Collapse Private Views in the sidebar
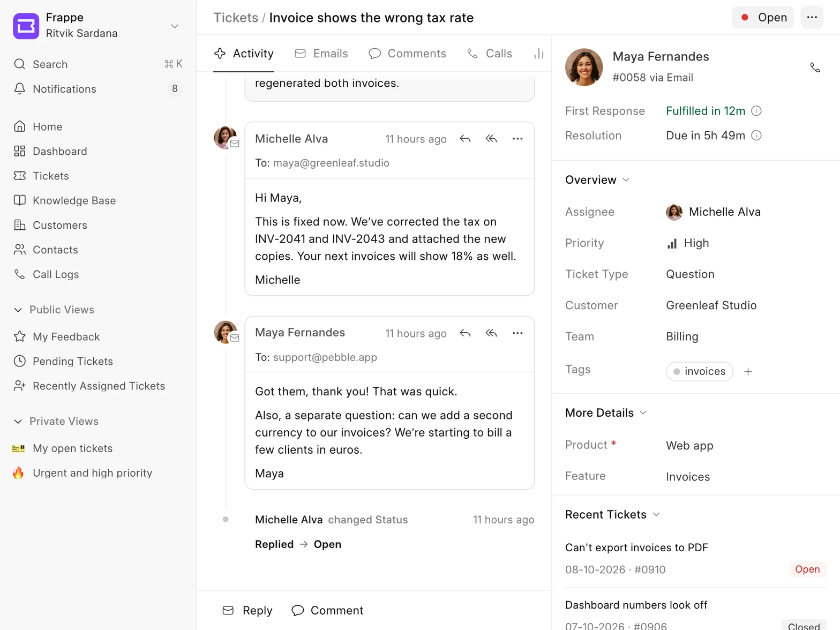The width and height of the screenshot is (840, 630). pyautogui.click(x=56, y=421)
